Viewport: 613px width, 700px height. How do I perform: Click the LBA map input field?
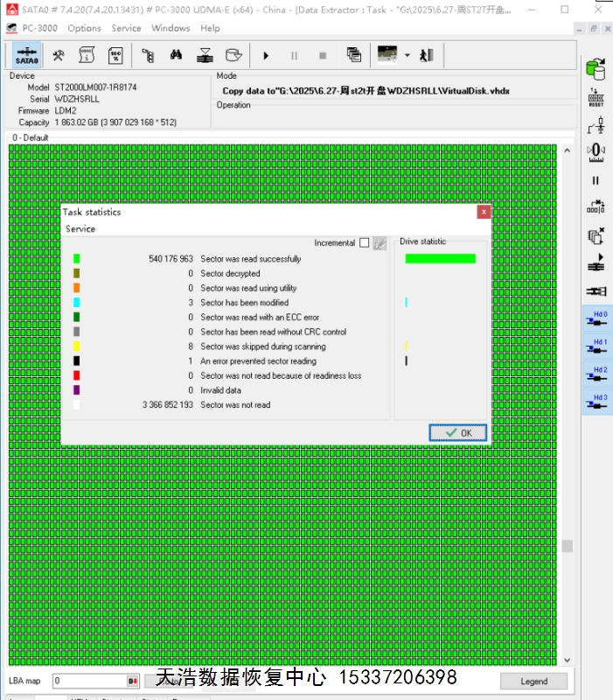[x=89, y=681]
